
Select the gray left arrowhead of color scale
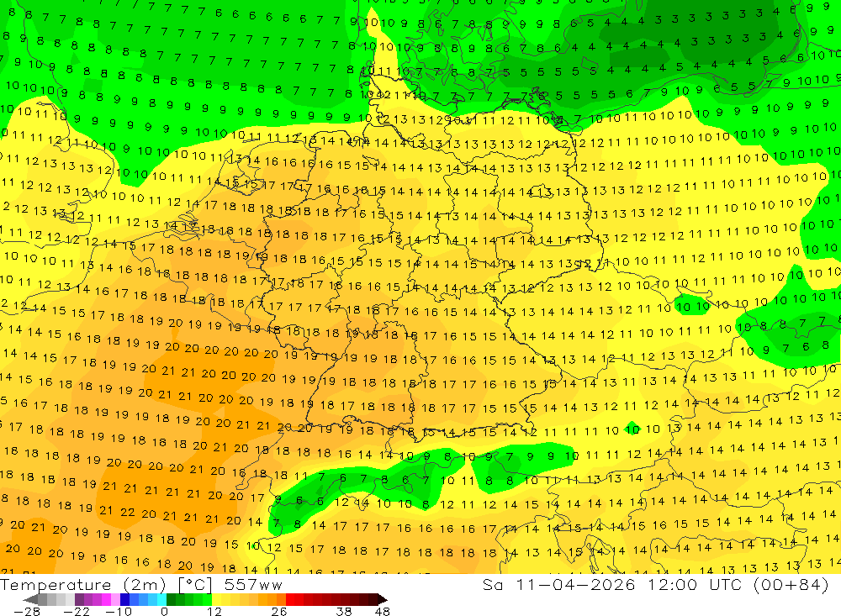(x=30, y=599)
